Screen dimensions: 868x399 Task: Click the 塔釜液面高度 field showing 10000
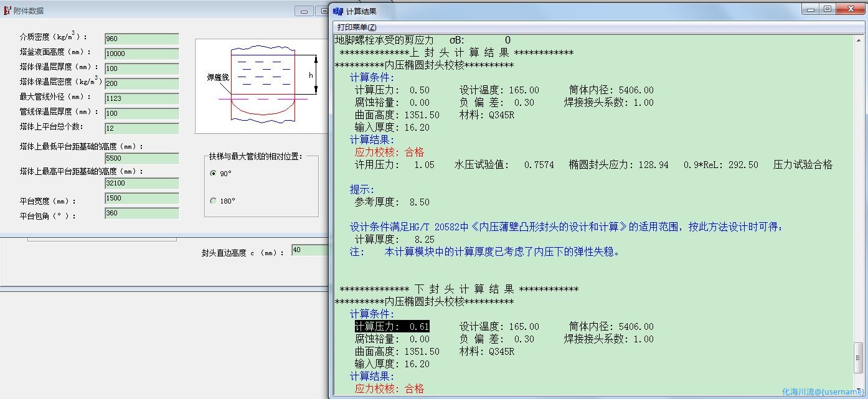142,54
